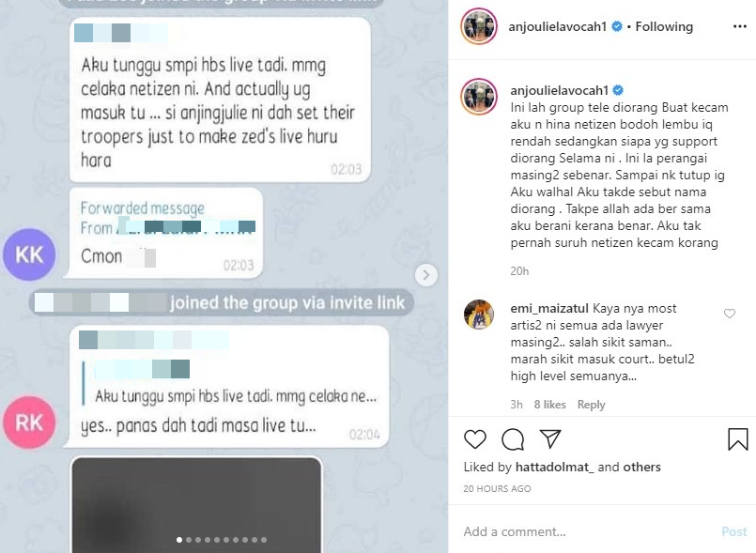
Task: Show others who liked the post
Action: 641,467
